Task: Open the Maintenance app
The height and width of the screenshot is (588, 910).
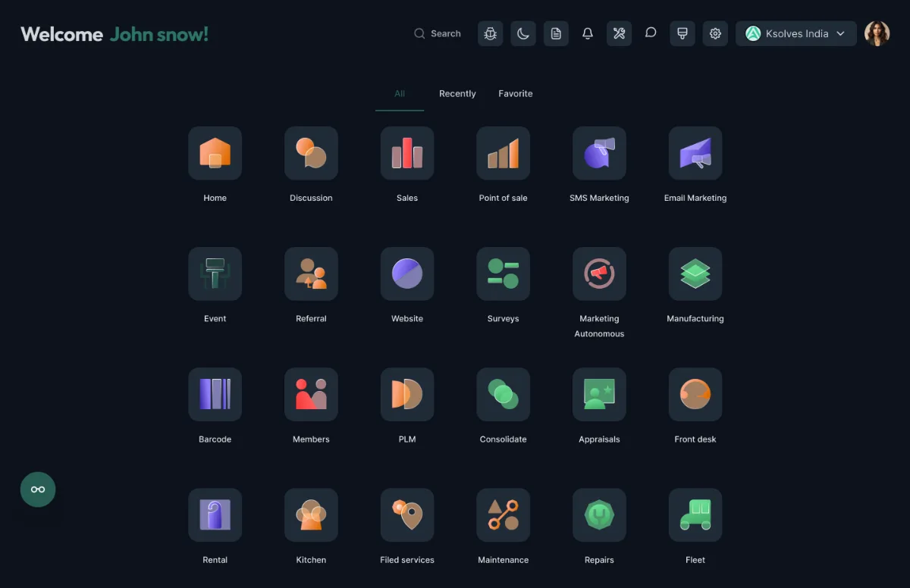Action: [503, 514]
